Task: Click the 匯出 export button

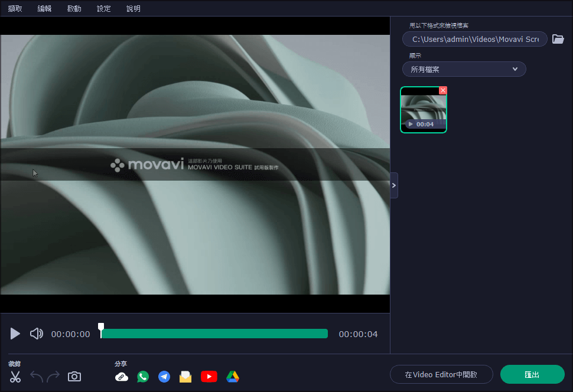Action: [x=532, y=374]
